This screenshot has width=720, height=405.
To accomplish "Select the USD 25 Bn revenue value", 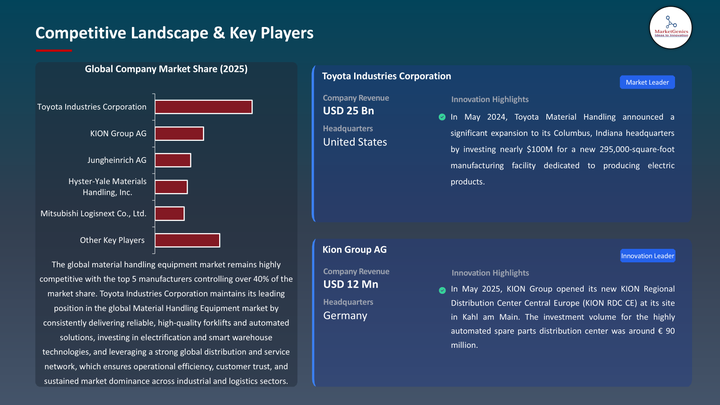I will pos(348,110).
